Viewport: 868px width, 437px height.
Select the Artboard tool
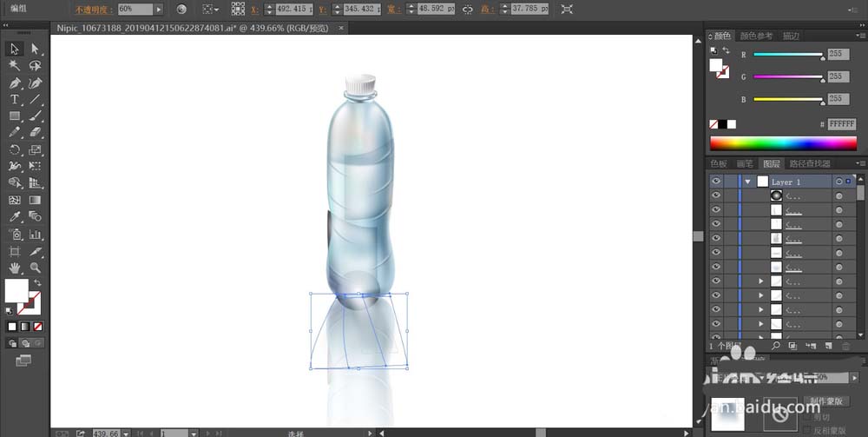click(15, 251)
